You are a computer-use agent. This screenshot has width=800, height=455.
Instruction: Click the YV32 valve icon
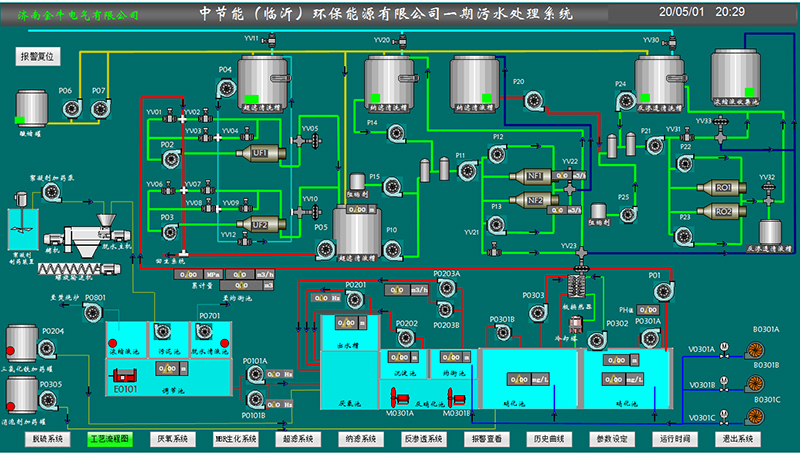(768, 194)
